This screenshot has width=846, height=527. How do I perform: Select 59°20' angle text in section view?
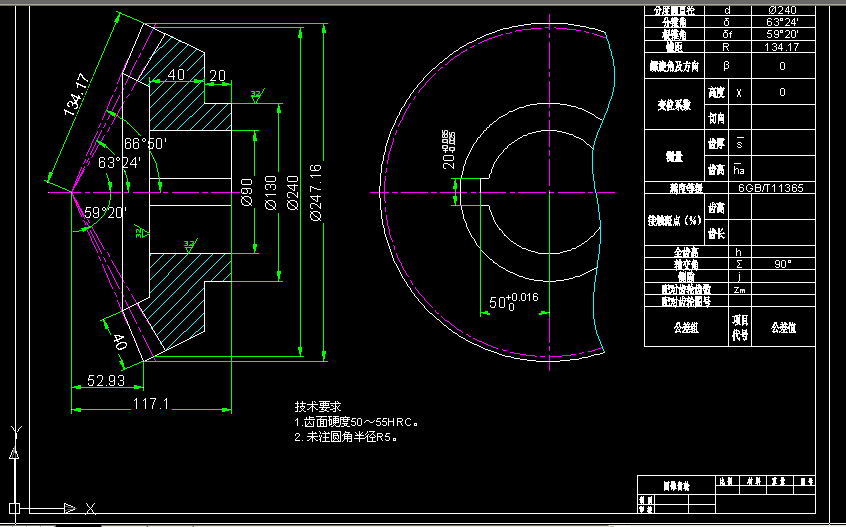105,213
